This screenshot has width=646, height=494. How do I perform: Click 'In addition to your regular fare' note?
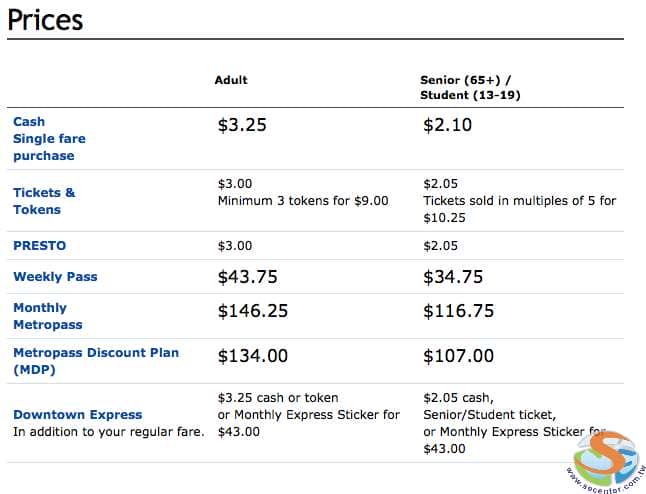(x=108, y=432)
